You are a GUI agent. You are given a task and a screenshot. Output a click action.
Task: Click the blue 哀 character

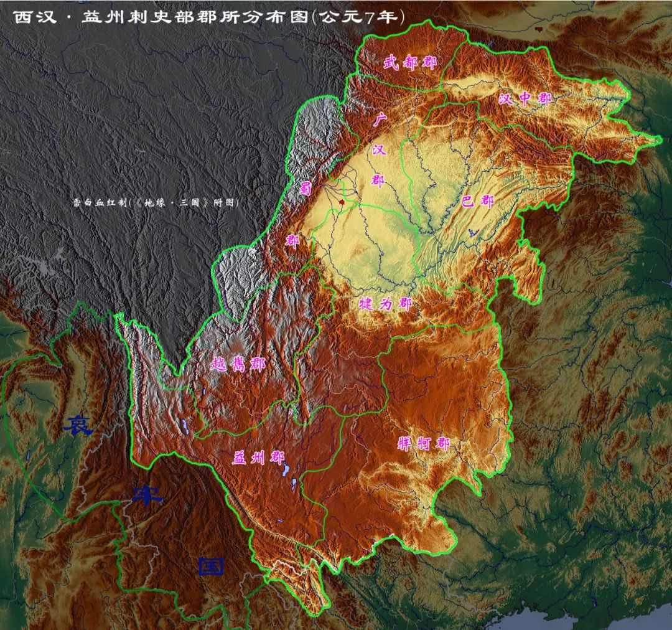coord(78,425)
